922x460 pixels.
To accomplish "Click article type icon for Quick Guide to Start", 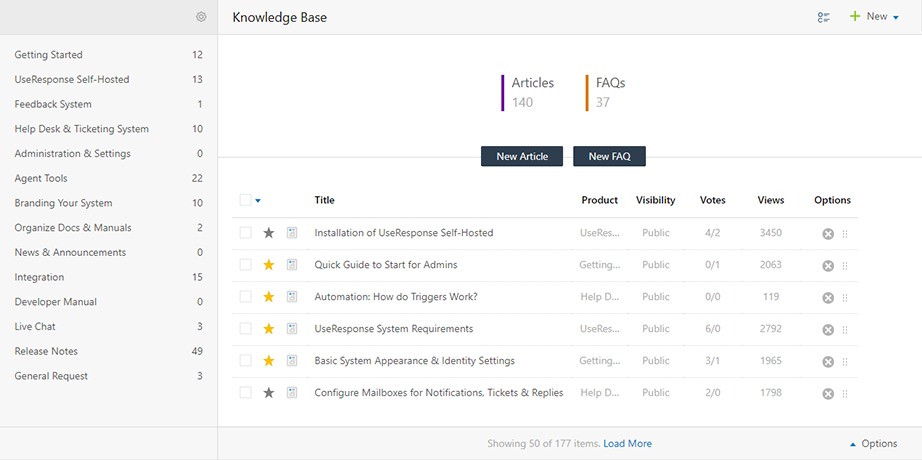I will coord(292,265).
